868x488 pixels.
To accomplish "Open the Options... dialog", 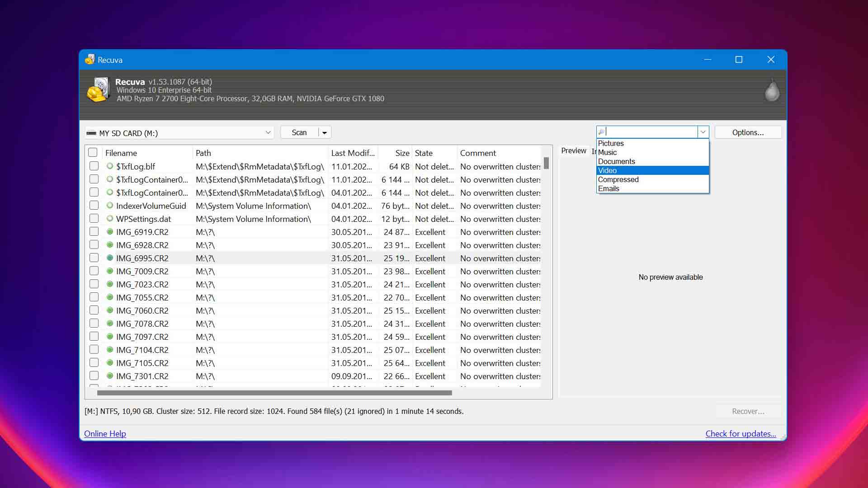I will pyautogui.click(x=748, y=132).
